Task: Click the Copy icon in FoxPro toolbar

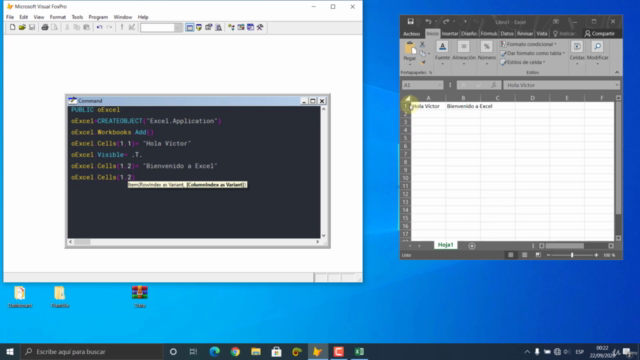Action: (77, 27)
